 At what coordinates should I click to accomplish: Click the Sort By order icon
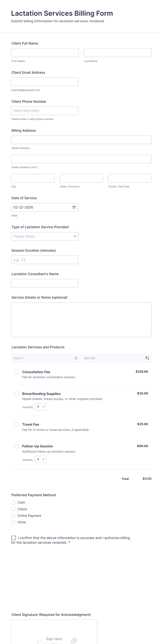click(x=147, y=358)
